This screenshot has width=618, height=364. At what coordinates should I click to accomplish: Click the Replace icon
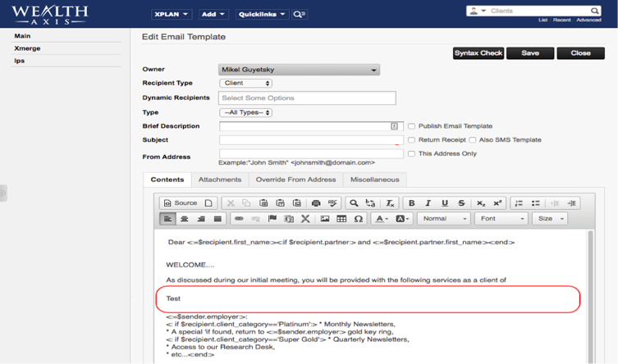(x=370, y=203)
